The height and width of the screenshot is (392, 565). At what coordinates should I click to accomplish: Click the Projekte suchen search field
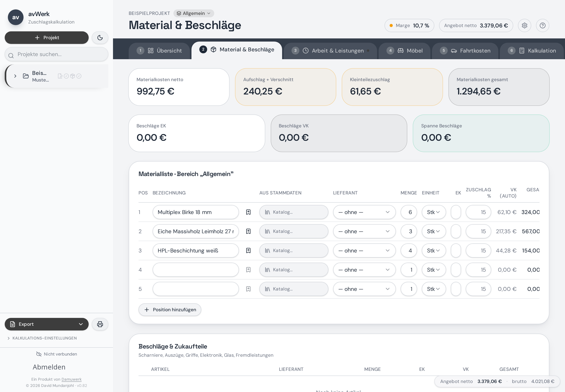pyautogui.click(x=56, y=54)
